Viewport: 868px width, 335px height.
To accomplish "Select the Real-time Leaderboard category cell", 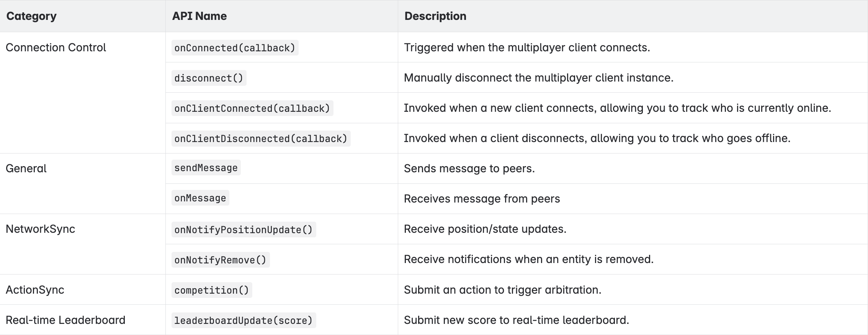I will 65,320.
